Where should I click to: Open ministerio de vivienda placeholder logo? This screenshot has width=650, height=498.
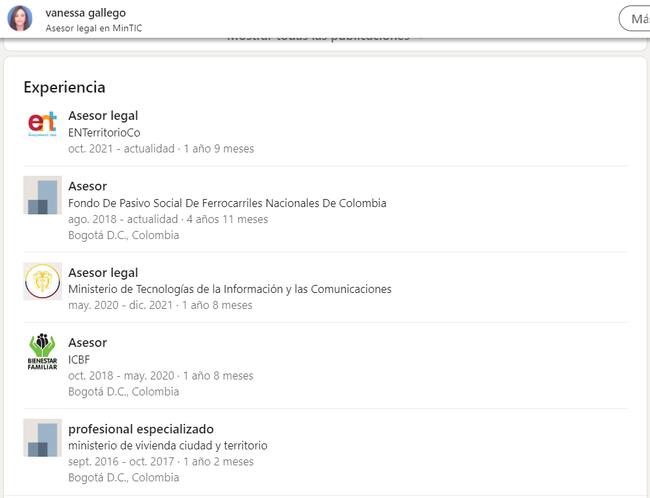pos(42,437)
